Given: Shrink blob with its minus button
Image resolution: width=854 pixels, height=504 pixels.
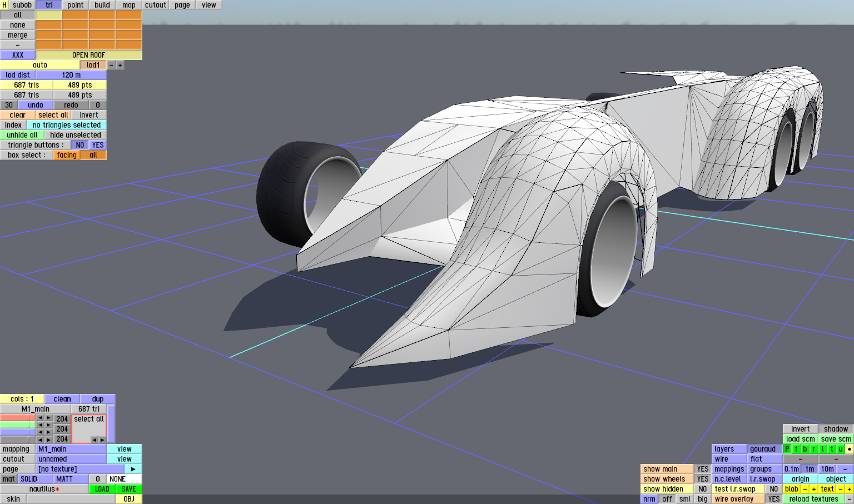Looking at the screenshot, I should click(805, 489).
